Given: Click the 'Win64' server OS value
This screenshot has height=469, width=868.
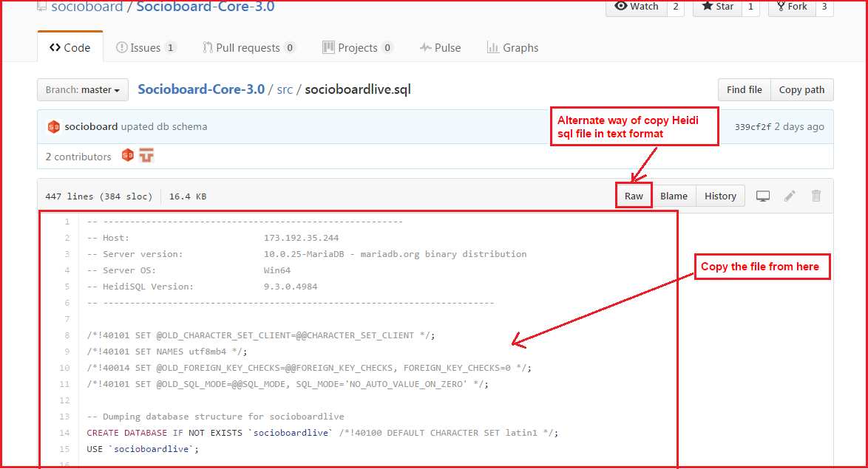Looking at the screenshot, I should click(x=277, y=270).
